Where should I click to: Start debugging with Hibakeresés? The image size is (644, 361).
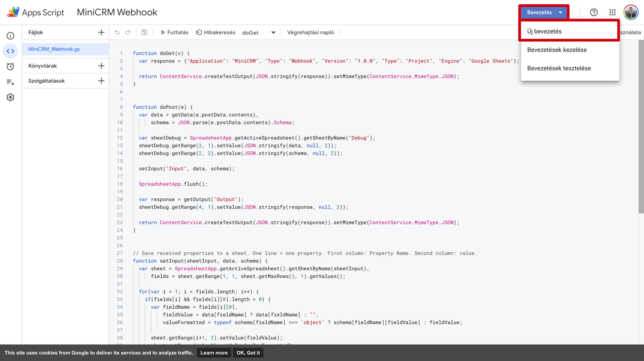tap(216, 33)
